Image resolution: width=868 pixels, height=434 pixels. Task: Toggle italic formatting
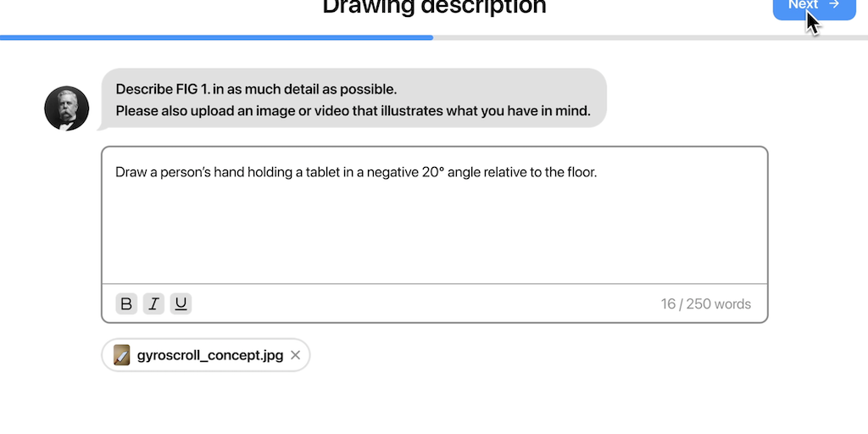(153, 303)
